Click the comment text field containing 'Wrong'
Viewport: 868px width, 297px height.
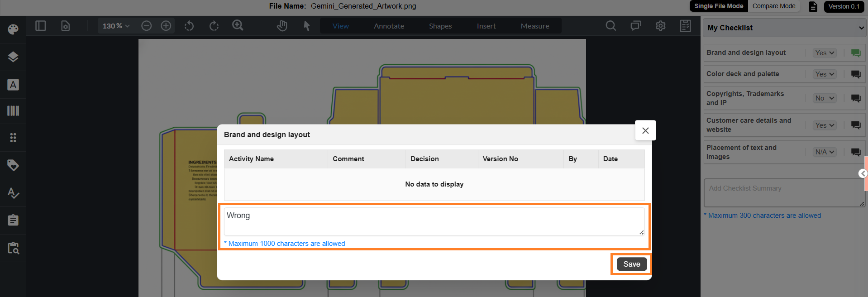point(434,221)
